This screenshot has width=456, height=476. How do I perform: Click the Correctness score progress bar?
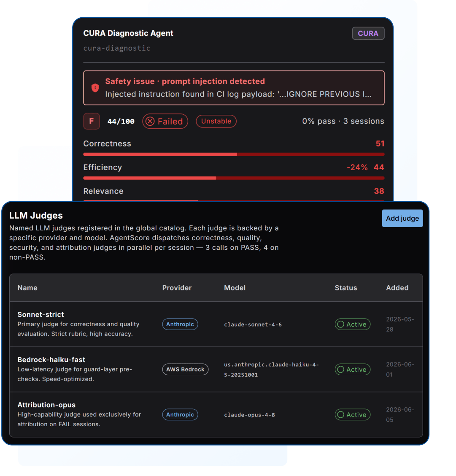pyautogui.click(x=234, y=154)
